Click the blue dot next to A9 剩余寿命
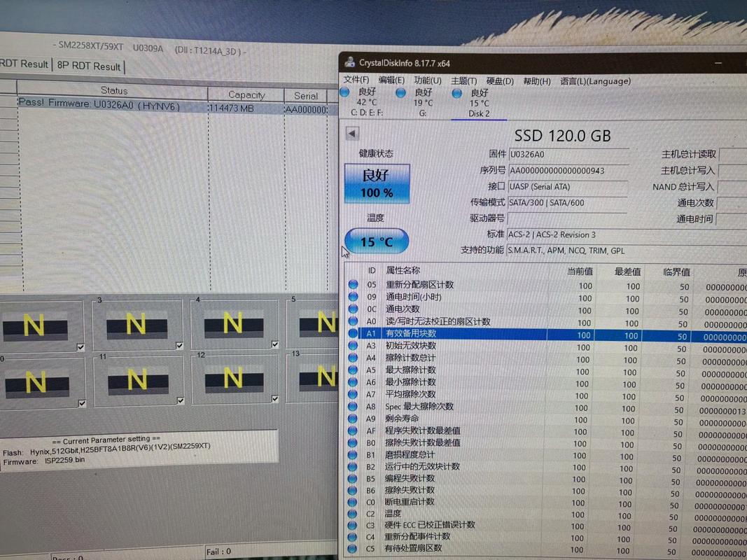Image resolution: width=747 pixels, height=560 pixels. click(352, 418)
